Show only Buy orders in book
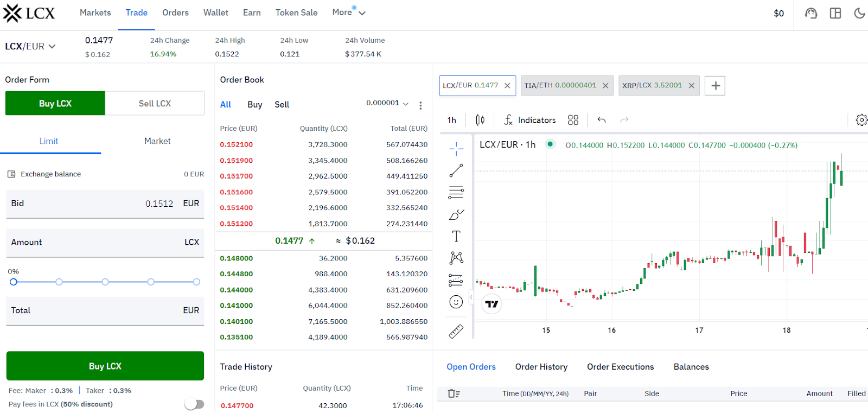Screen dimensions: 868x413 click(x=255, y=105)
